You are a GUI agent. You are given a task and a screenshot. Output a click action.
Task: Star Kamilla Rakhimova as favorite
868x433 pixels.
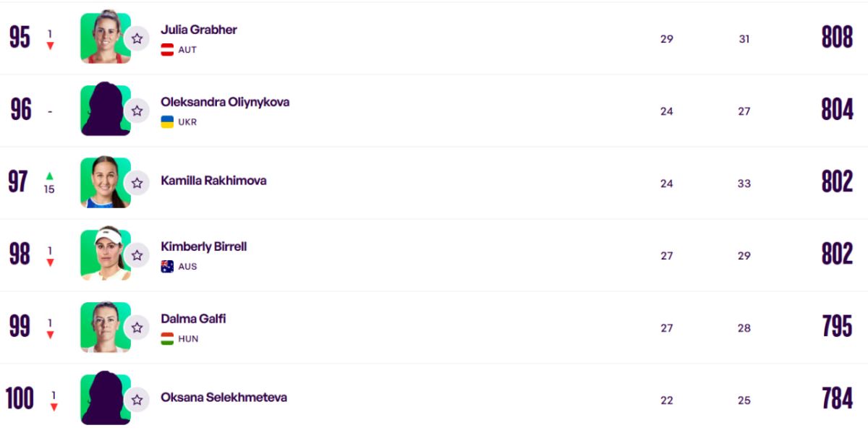pyautogui.click(x=137, y=183)
